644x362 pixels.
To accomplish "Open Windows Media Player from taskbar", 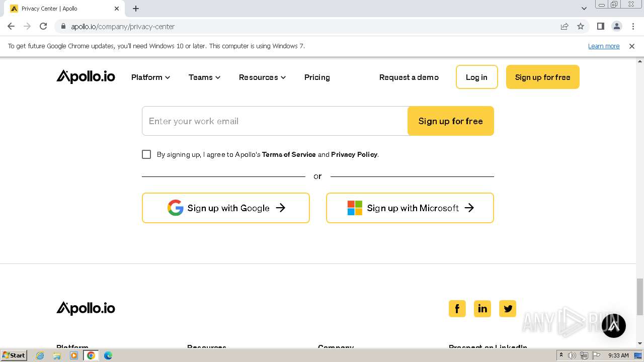I will coord(74,355).
